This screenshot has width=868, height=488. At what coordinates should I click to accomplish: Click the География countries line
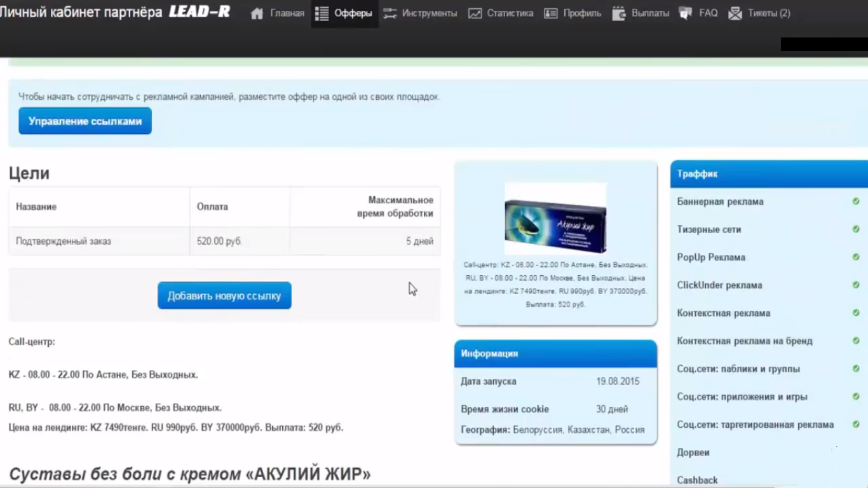pyautogui.click(x=553, y=430)
